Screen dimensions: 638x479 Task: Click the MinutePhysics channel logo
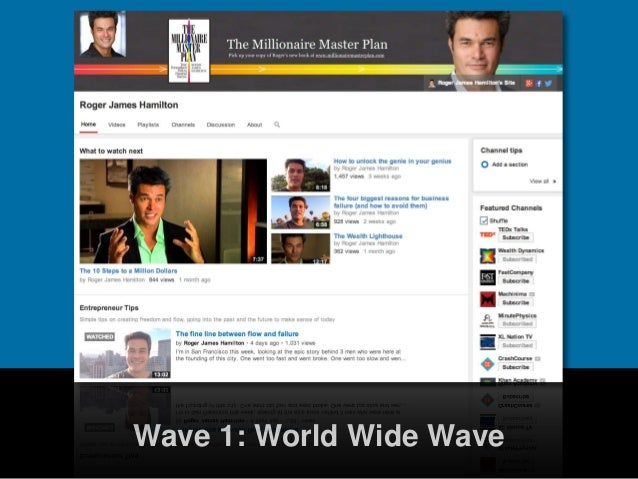487,321
